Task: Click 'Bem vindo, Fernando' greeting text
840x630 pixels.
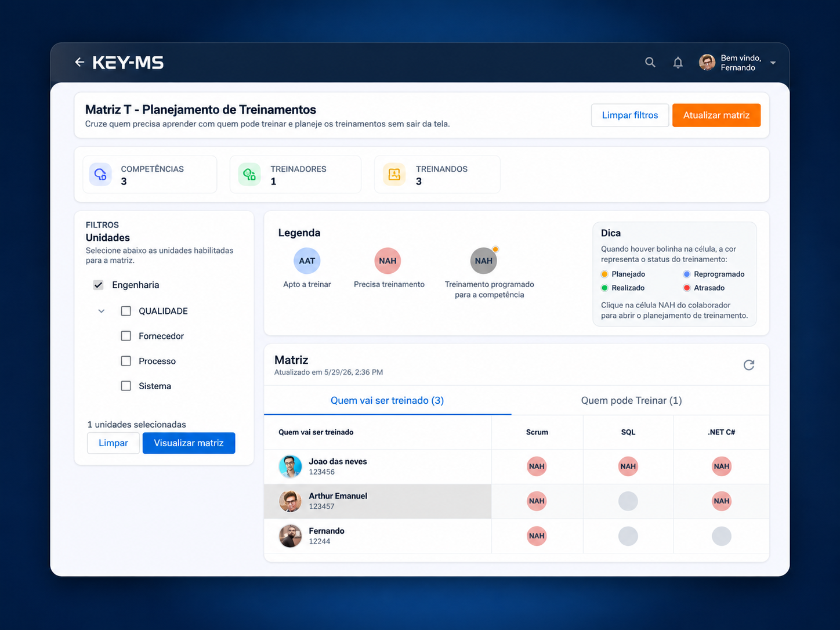Action: coord(741,63)
